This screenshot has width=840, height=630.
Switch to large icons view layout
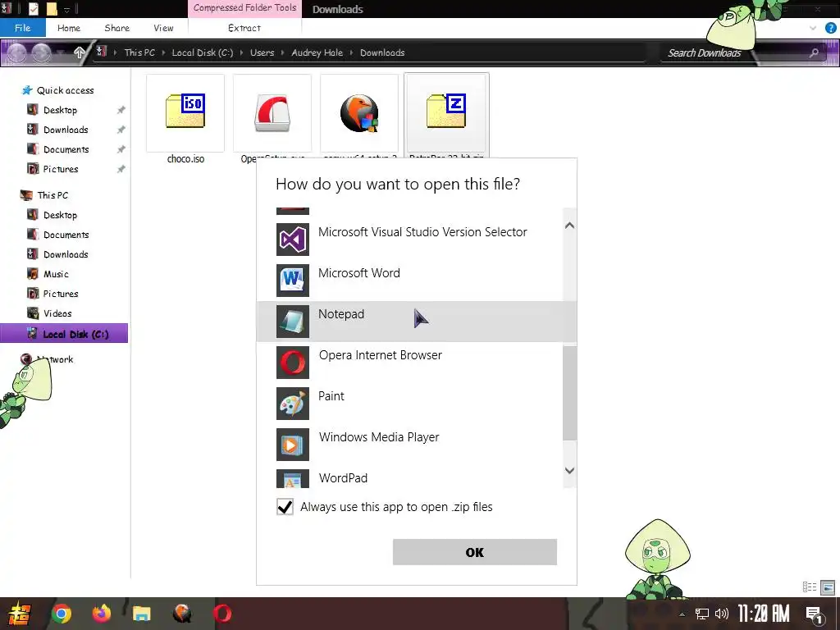828,587
